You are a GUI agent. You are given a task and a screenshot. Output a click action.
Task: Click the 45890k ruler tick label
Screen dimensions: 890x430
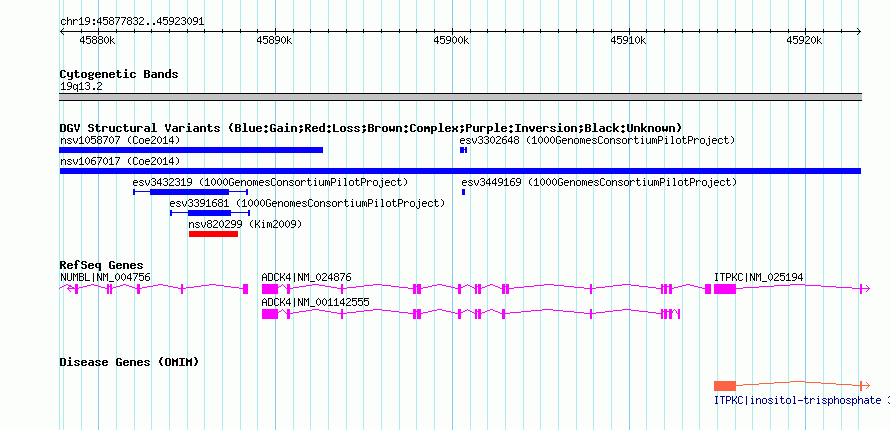[275, 40]
